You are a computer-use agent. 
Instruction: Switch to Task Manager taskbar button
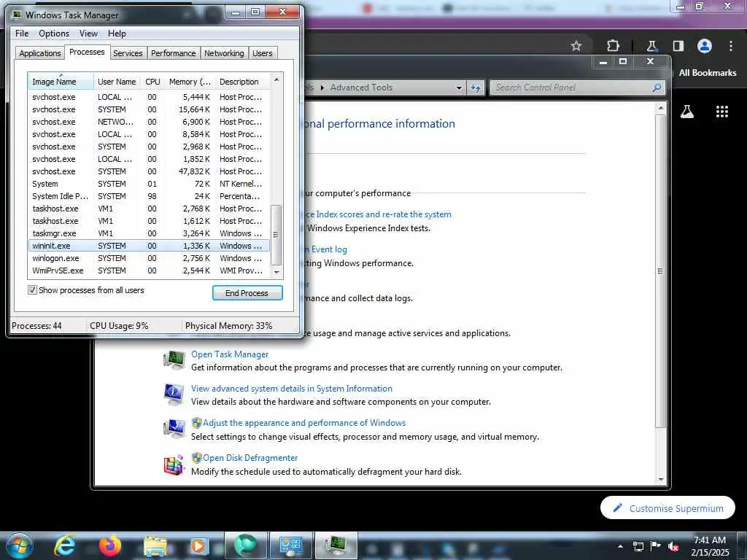(x=336, y=545)
